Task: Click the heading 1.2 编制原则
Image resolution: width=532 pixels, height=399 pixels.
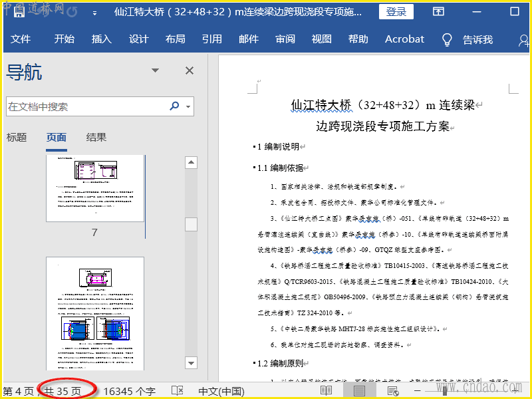Action: [280, 363]
